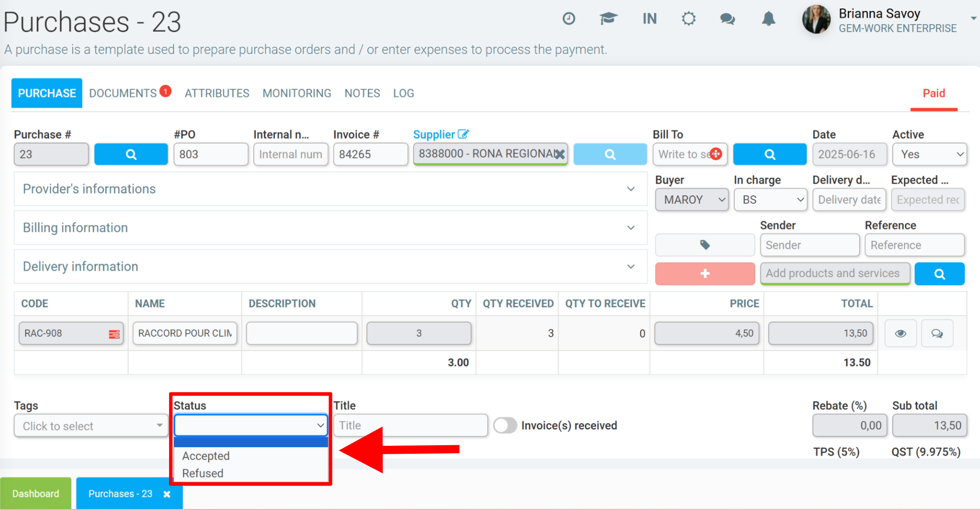Image resolution: width=980 pixels, height=510 pixels.
Task: Open the chat messages icon
Action: [728, 19]
